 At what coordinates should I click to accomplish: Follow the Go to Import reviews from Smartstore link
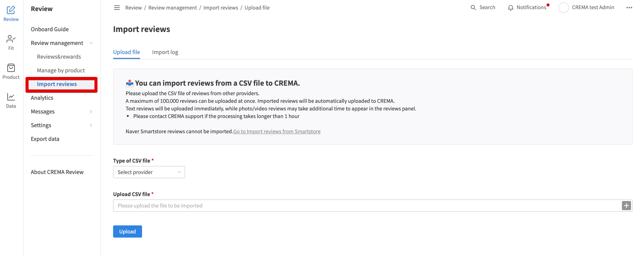pyautogui.click(x=277, y=131)
